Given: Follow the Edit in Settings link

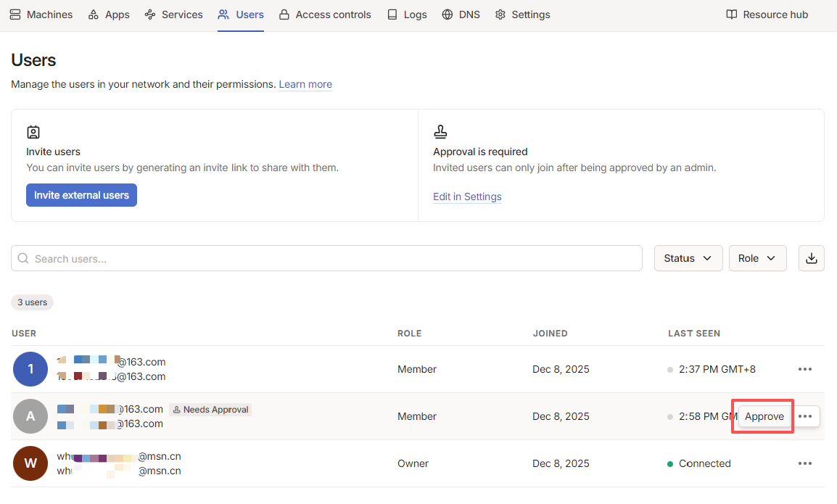Looking at the screenshot, I should tap(467, 197).
